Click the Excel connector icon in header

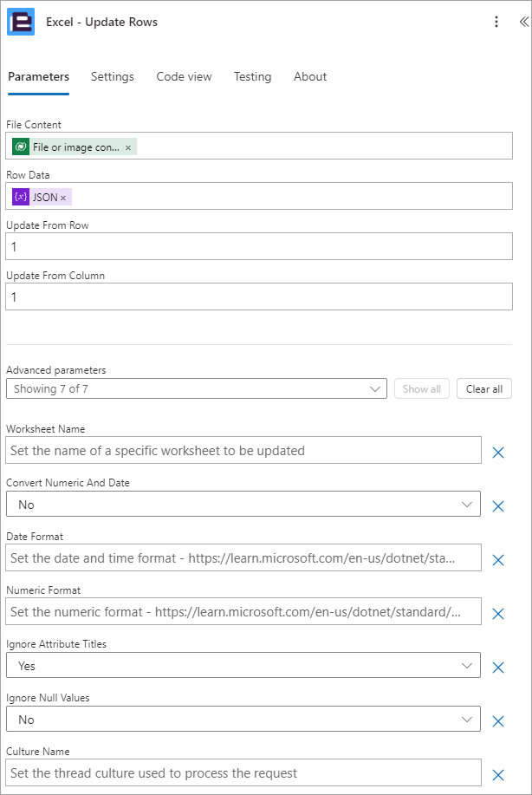[21, 22]
